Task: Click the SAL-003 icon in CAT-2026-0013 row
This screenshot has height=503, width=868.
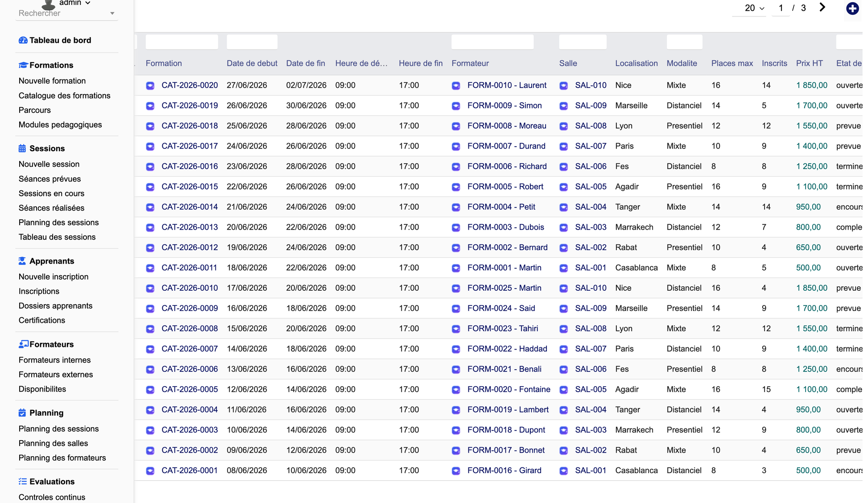Action: tap(564, 227)
